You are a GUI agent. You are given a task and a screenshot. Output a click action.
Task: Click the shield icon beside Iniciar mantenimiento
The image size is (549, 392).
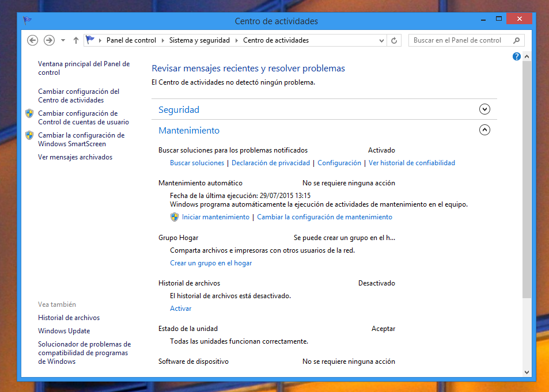[175, 217]
